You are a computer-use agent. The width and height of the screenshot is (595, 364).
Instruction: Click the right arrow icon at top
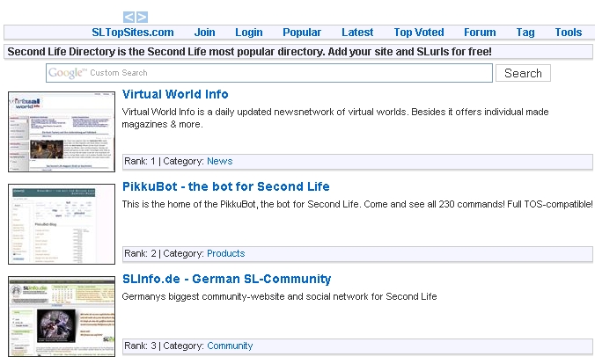(x=142, y=17)
